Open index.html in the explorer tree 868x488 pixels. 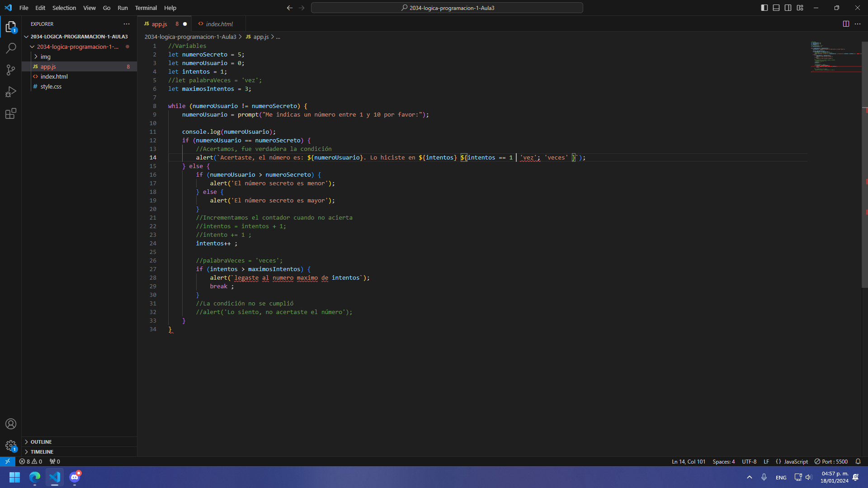click(79, 76)
